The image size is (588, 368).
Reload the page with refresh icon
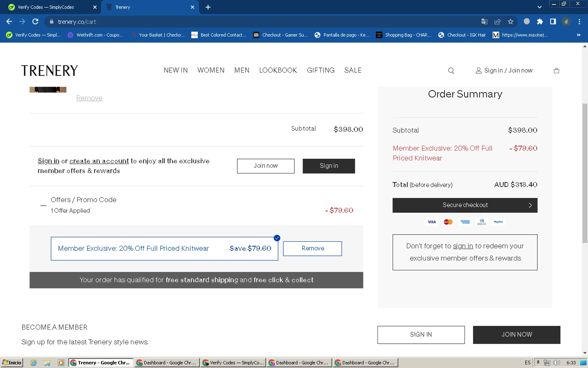pos(35,22)
